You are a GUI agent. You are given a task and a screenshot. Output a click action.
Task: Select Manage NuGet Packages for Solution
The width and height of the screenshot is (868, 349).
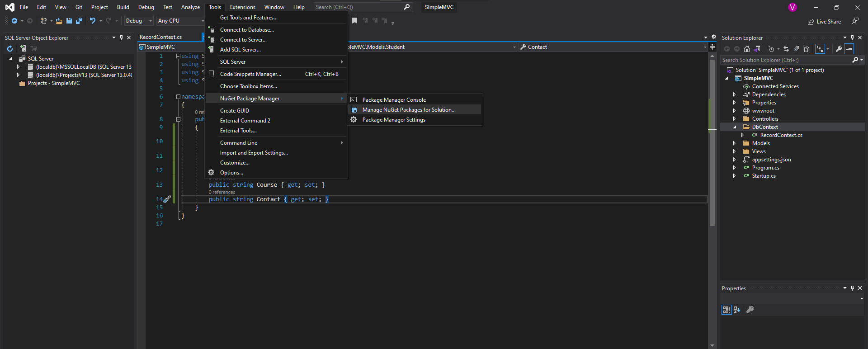415,110
